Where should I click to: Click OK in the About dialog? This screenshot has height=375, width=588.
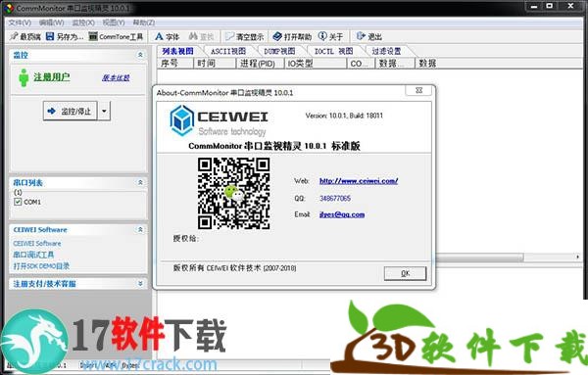coord(405,273)
